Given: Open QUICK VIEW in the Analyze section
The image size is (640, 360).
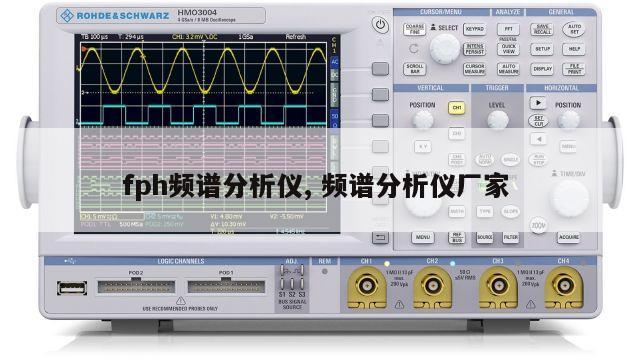Looking at the screenshot, I should tap(508, 49).
